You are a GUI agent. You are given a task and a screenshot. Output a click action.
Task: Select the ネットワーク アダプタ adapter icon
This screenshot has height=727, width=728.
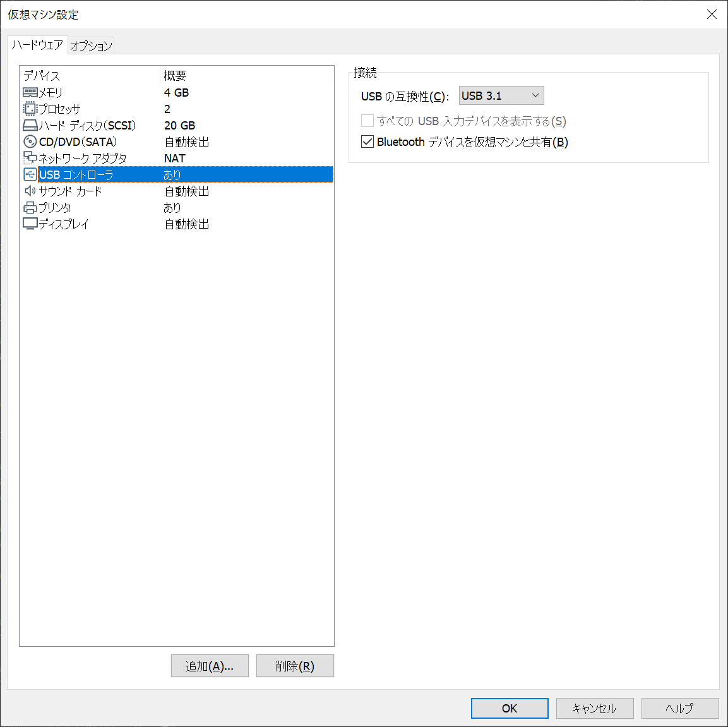tap(30, 158)
